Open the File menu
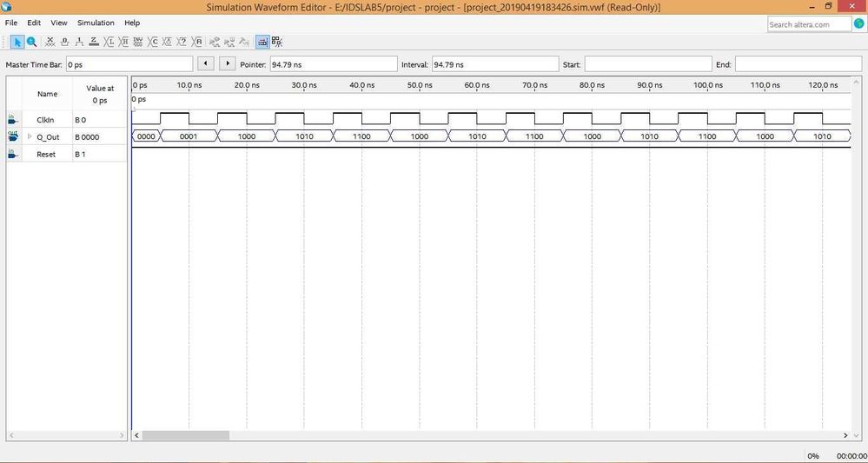The height and width of the screenshot is (463, 868). click(11, 23)
